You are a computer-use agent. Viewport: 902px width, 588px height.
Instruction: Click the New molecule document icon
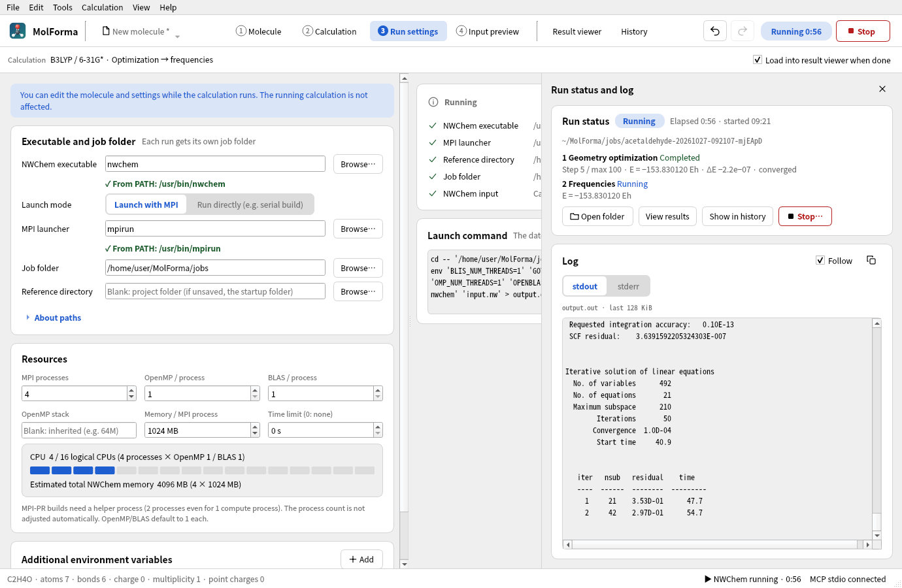tap(106, 31)
